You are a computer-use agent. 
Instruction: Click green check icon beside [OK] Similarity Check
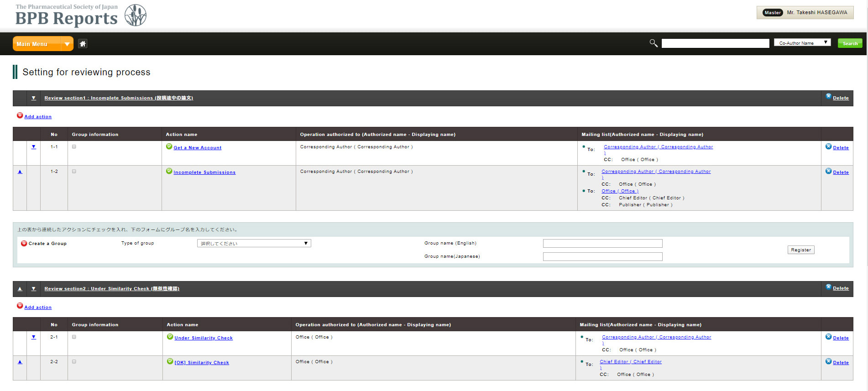point(170,361)
